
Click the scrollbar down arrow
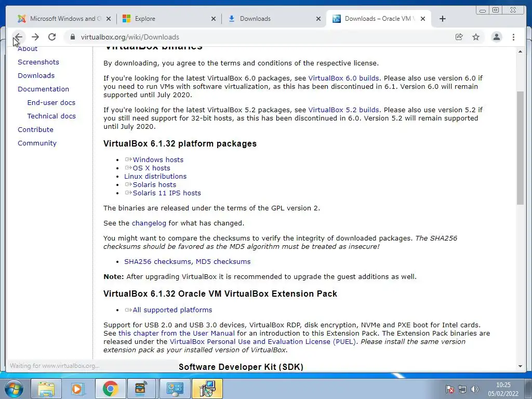point(520,366)
